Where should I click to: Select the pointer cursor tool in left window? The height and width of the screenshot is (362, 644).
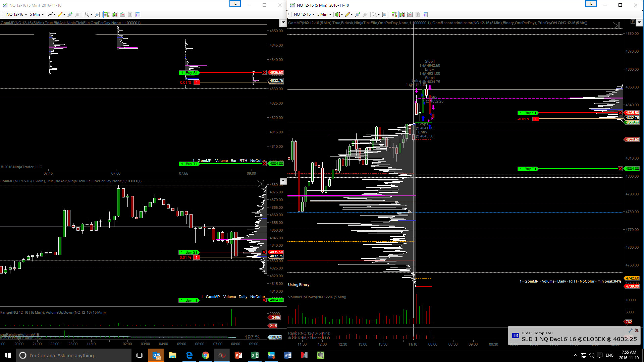pyautogui.click(x=88, y=14)
